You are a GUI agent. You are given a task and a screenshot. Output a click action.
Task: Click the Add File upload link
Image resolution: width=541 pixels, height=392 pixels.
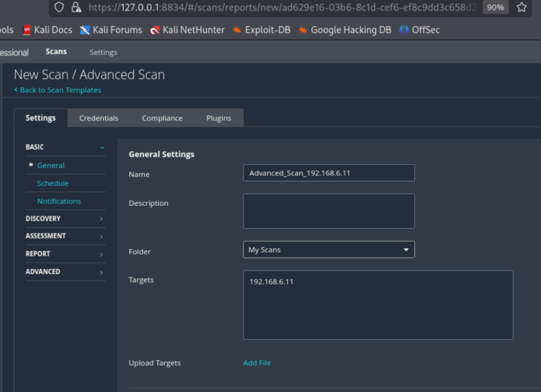pos(256,363)
